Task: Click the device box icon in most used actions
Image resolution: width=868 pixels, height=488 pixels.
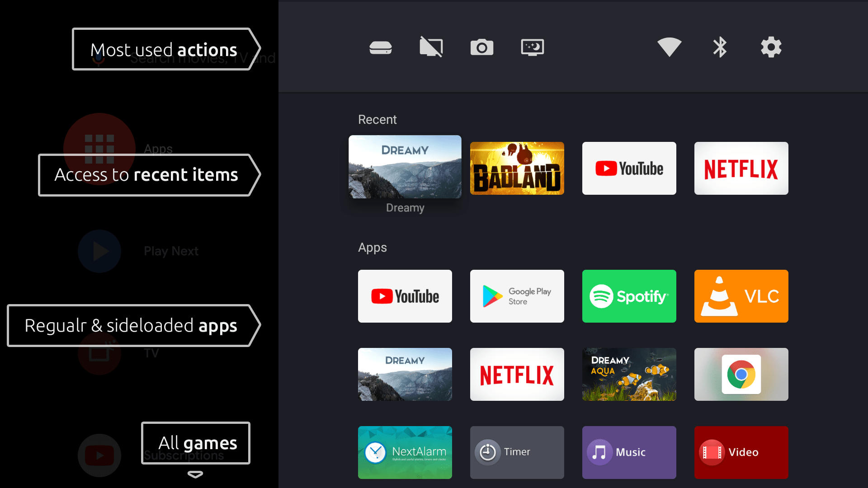Action: coord(381,47)
